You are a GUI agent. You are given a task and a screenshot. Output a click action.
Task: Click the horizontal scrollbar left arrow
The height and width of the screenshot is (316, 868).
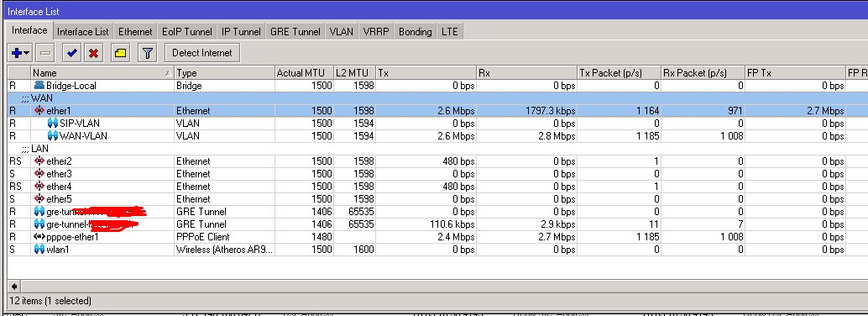13,287
